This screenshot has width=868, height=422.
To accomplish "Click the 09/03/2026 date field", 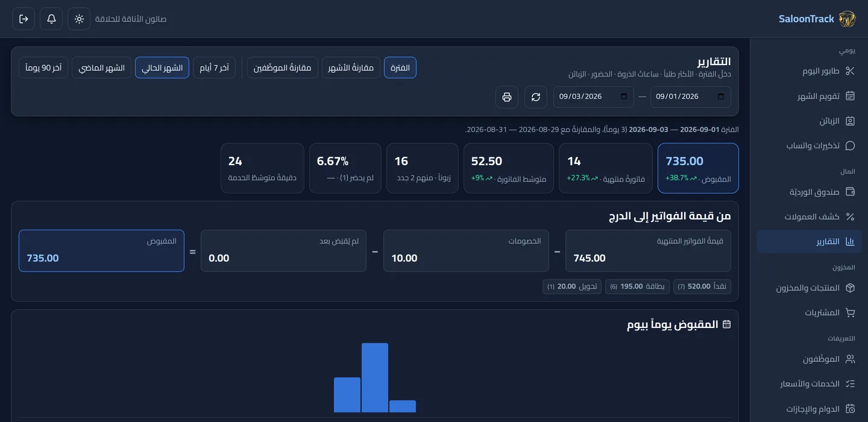I will click(x=594, y=97).
